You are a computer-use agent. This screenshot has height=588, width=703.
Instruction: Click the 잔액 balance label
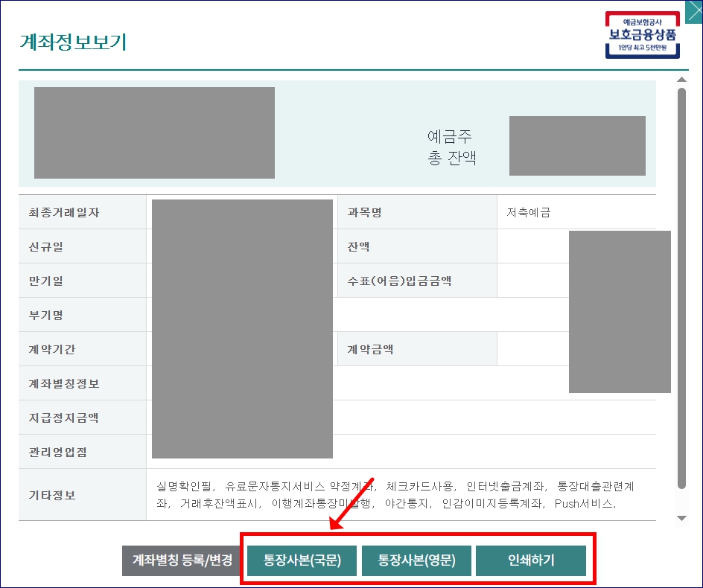click(354, 246)
